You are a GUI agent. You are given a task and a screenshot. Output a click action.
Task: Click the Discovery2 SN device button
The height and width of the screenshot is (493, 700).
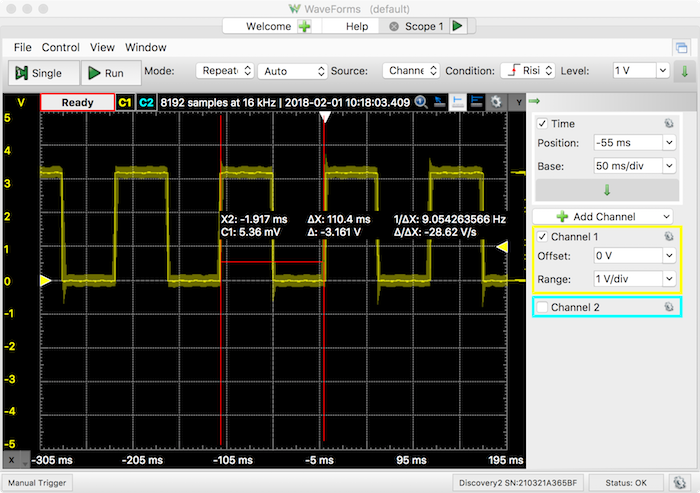[x=518, y=483]
